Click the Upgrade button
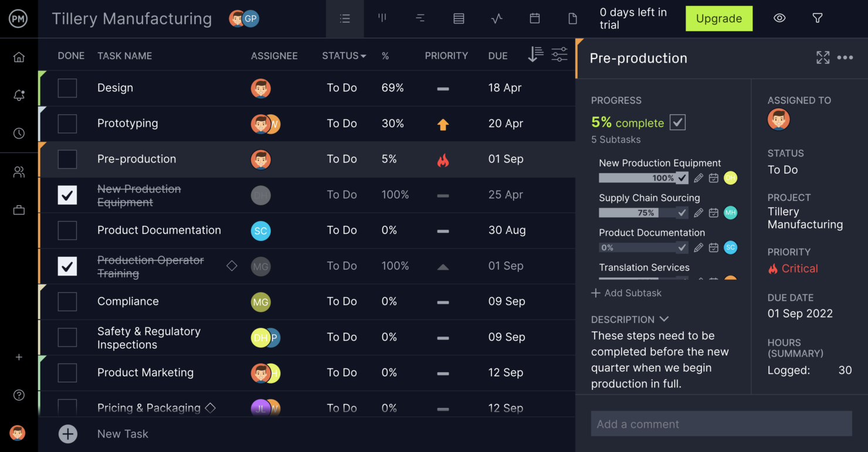Image resolution: width=868 pixels, height=452 pixels. (x=719, y=19)
